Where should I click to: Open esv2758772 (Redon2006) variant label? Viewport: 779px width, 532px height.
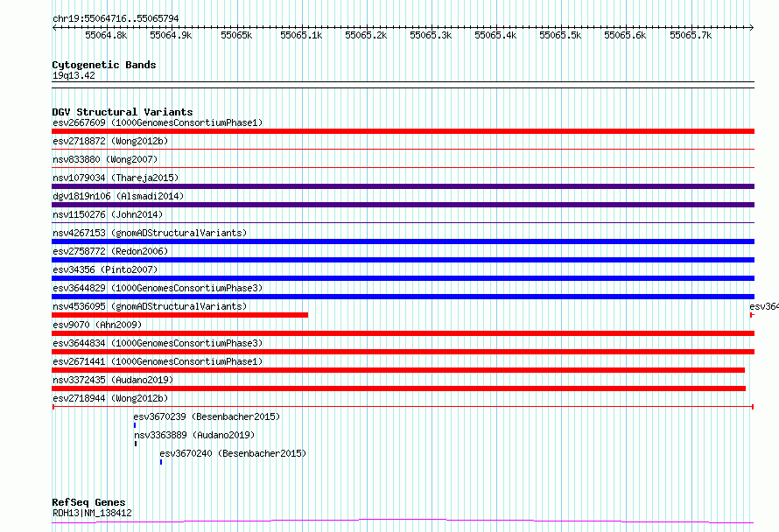(x=110, y=251)
